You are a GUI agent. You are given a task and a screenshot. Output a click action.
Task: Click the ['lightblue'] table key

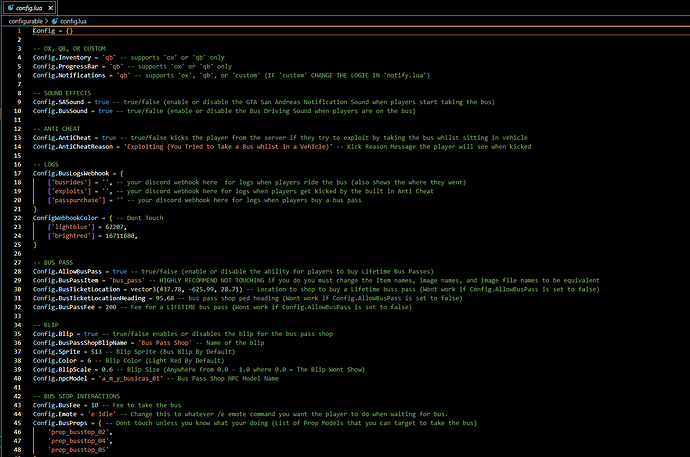(x=71, y=227)
